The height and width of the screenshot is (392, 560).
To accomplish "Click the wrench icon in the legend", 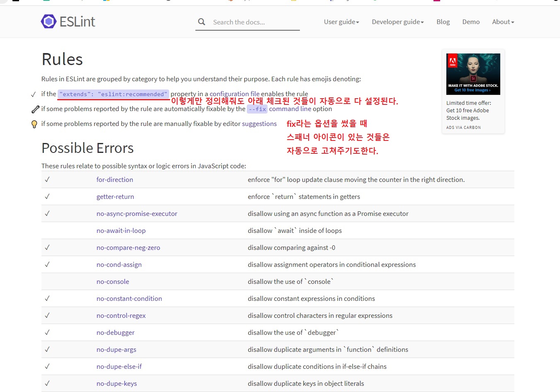I will pyautogui.click(x=35, y=109).
